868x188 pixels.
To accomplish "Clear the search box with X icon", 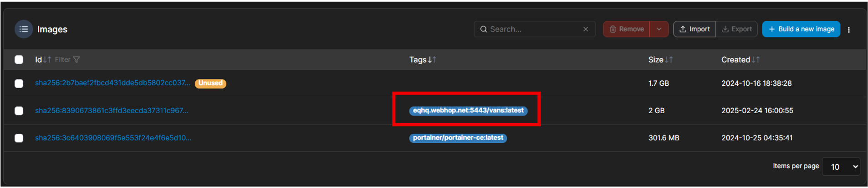I will point(586,29).
